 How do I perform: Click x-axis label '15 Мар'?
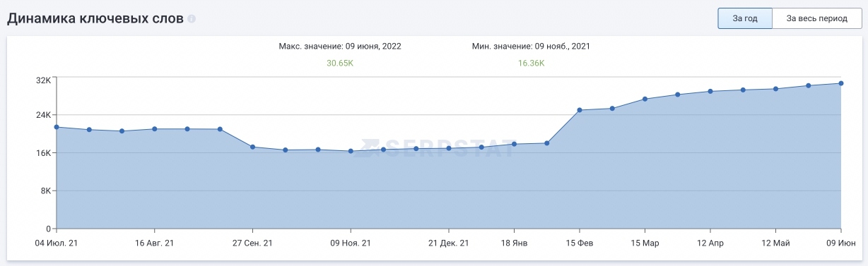pyautogui.click(x=645, y=243)
